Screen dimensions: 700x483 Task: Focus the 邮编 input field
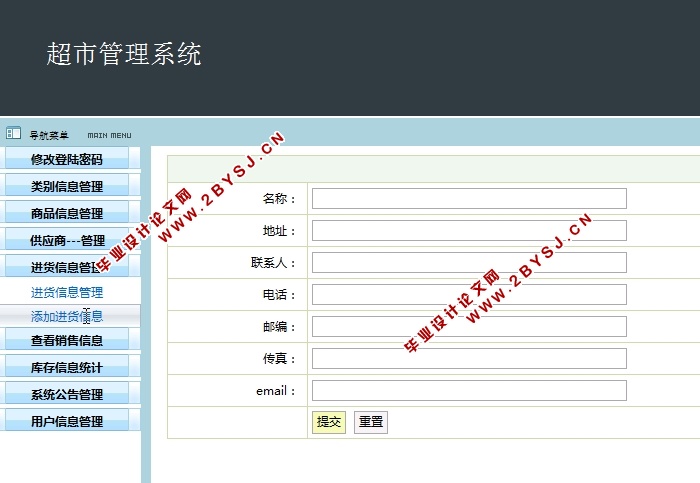click(469, 327)
